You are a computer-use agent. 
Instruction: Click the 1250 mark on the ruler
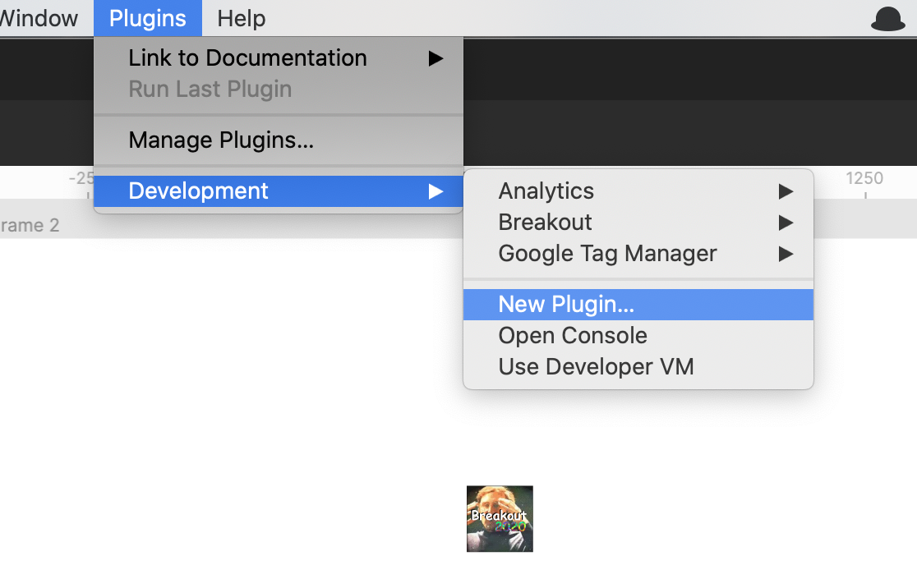864,178
